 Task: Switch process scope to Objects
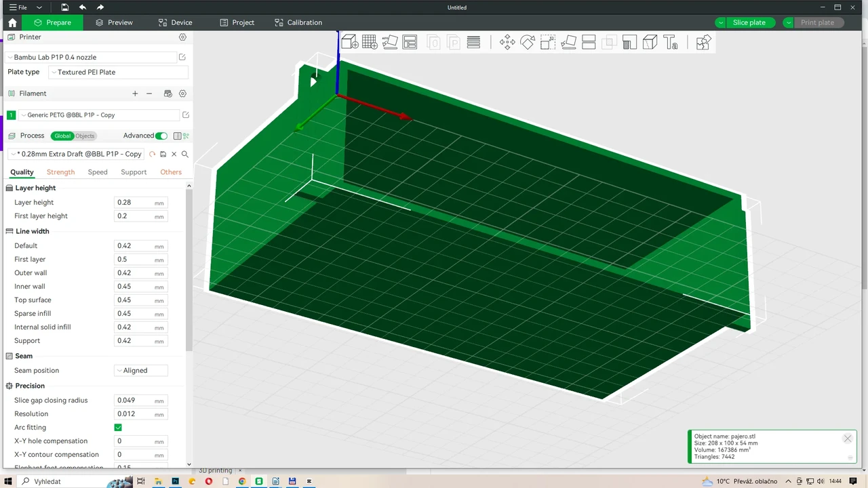tap(85, 136)
